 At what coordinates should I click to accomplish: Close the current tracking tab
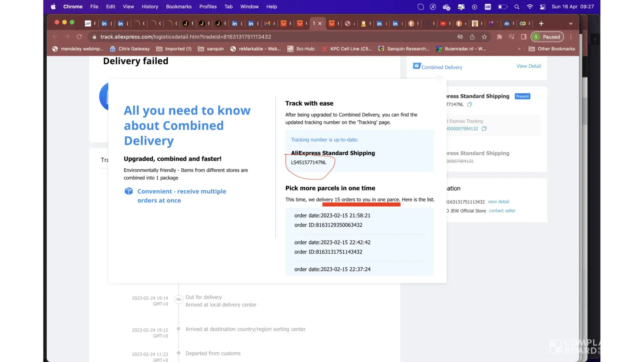point(320,24)
